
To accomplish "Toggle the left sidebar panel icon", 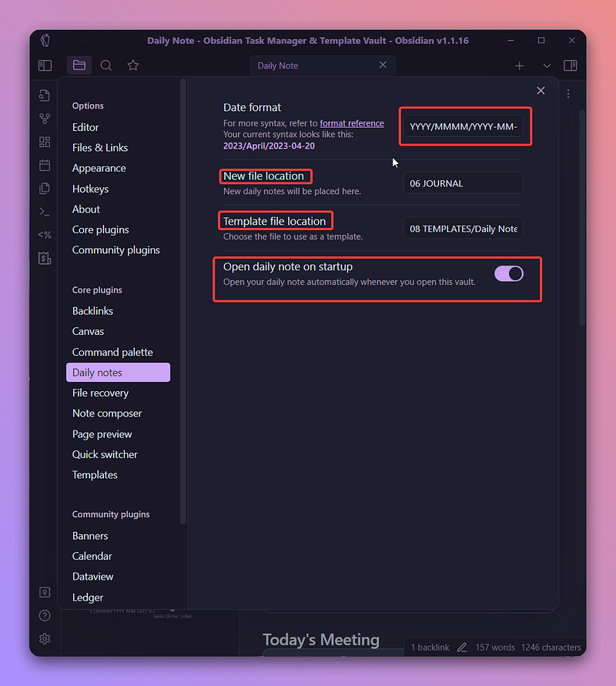I will pos(45,65).
